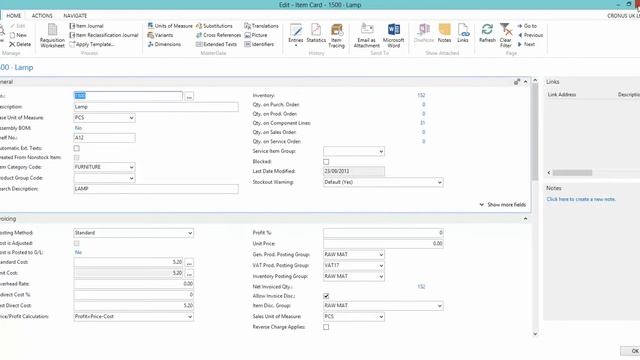Refresh the page

point(487,33)
